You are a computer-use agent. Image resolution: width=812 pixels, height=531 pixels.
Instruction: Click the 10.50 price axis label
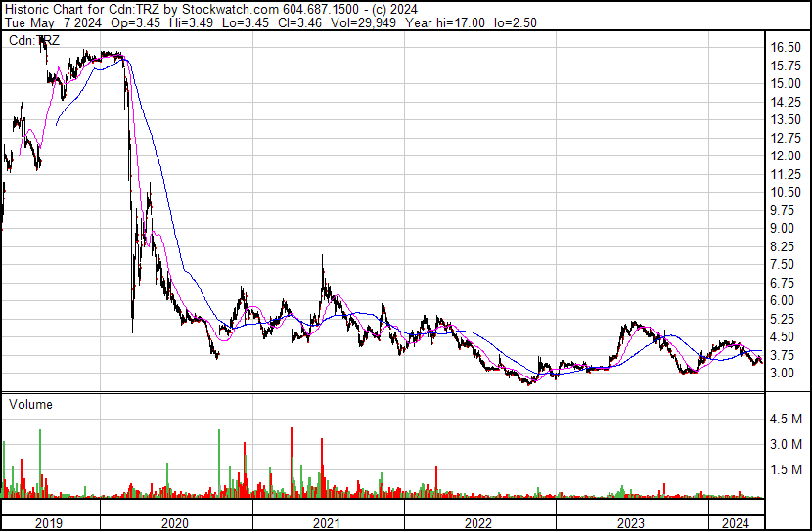pyautogui.click(x=786, y=192)
